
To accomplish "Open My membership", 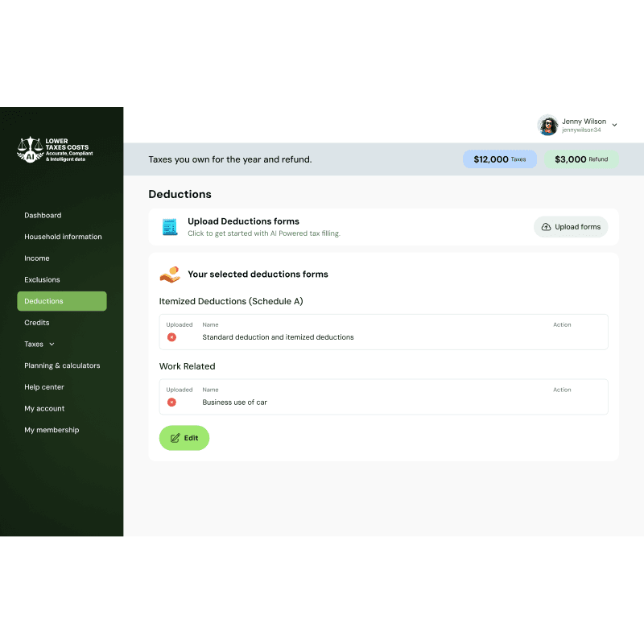I will [x=52, y=430].
